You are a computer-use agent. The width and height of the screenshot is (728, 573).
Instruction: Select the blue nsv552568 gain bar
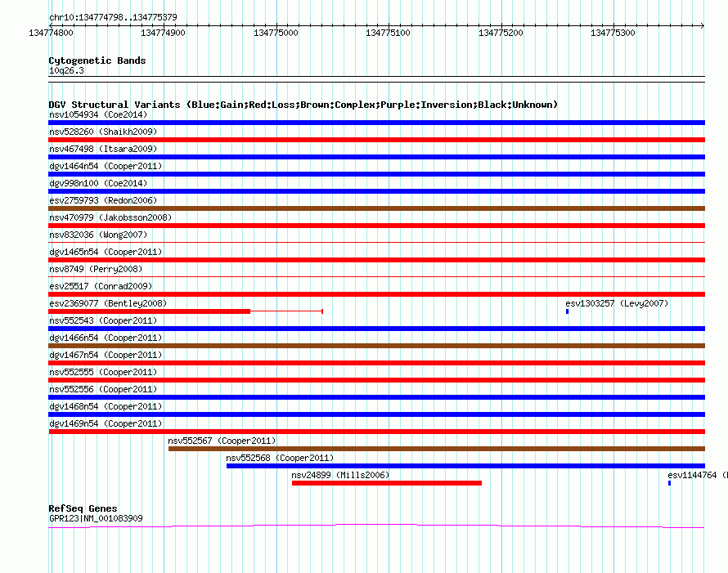tap(465, 466)
